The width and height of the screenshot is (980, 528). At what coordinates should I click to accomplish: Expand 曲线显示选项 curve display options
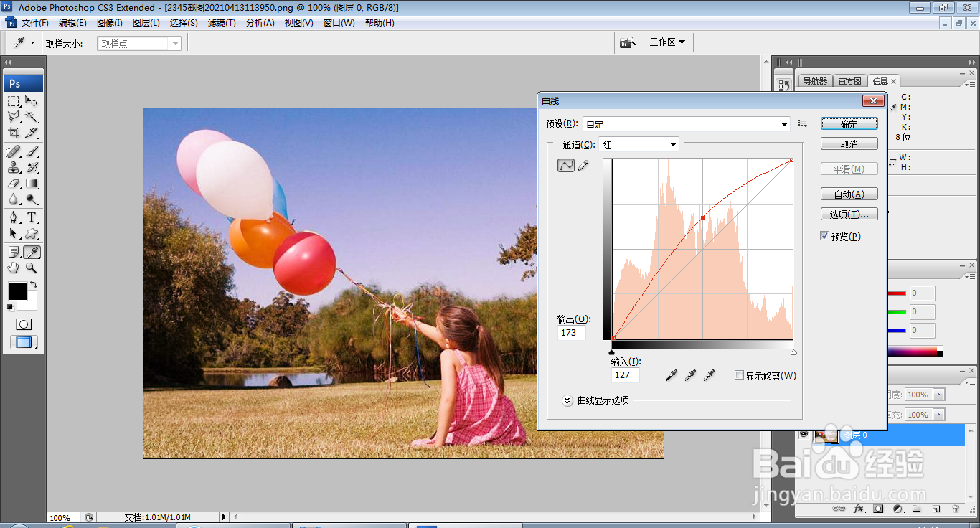pyautogui.click(x=567, y=400)
